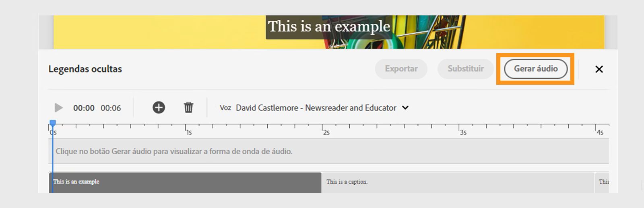This screenshot has width=644, height=208.
Task: Jump to the 1s mark on ruler
Action: [x=186, y=128]
